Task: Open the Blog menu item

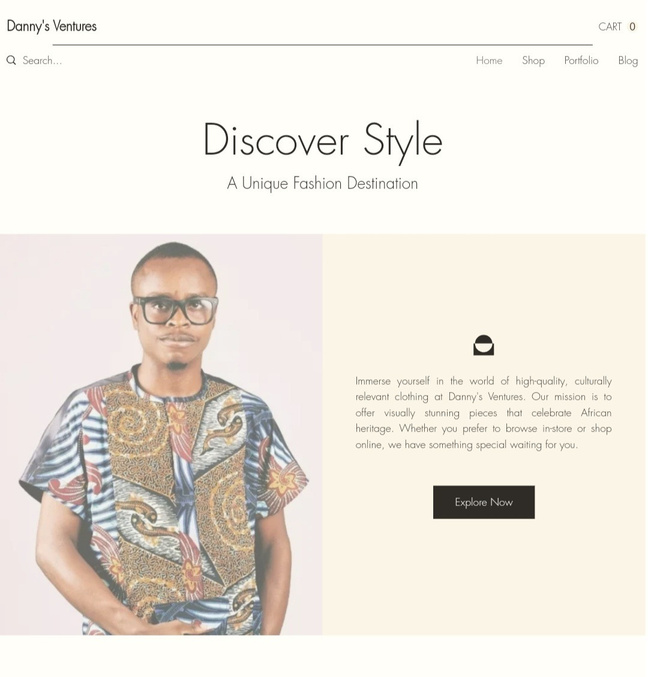Action: tap(628, 60)
